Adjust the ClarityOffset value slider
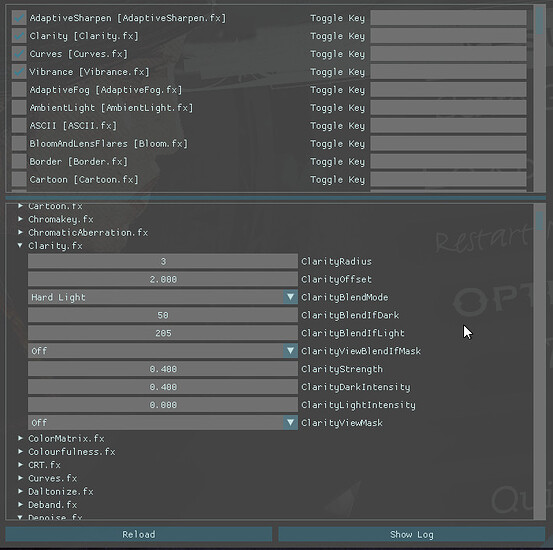553x550 pixels. [163, 279]
